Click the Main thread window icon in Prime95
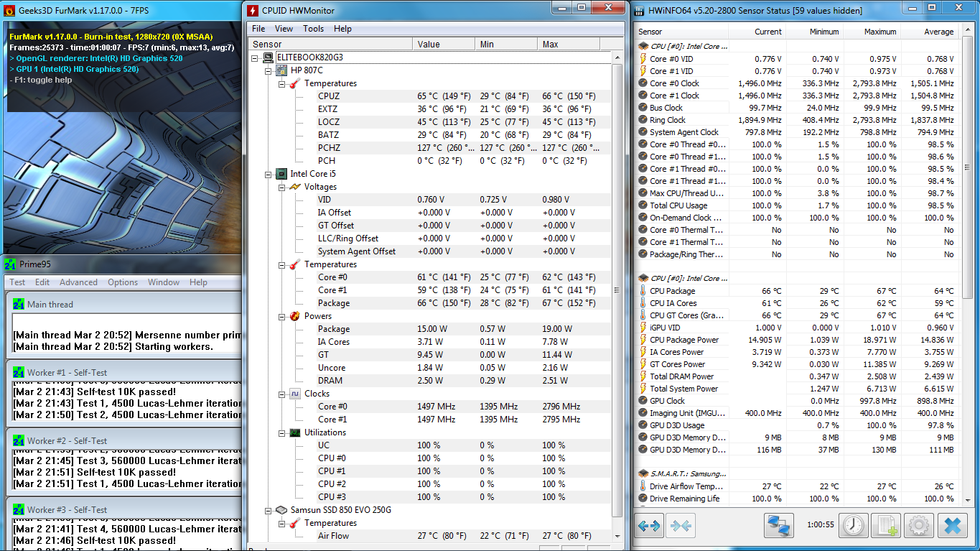 pos(19,305)
